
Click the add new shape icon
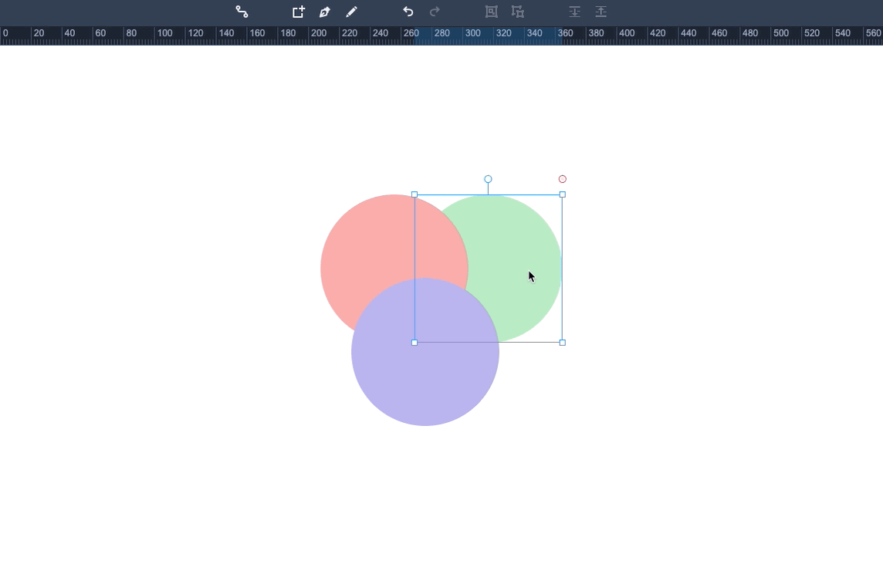pos(298,12)
